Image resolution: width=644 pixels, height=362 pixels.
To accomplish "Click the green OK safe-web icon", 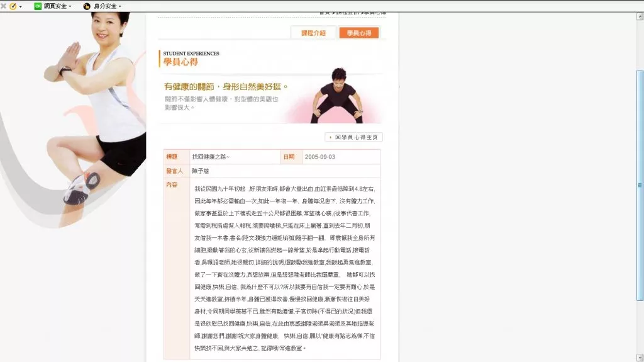I will pos(38,6).
